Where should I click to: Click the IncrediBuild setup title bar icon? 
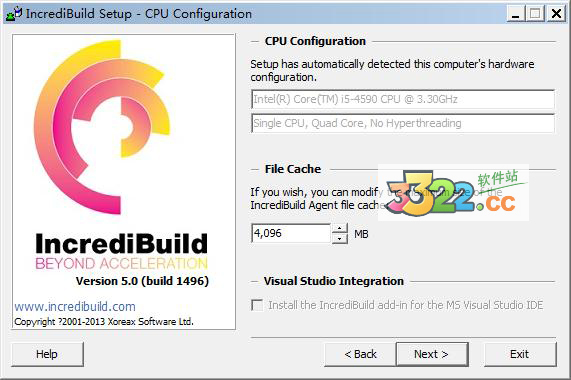click(x=14, y=13)
